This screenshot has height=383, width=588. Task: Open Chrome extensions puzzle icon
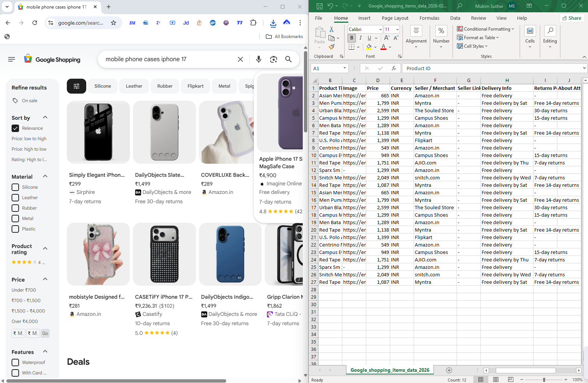pos(253,23)
